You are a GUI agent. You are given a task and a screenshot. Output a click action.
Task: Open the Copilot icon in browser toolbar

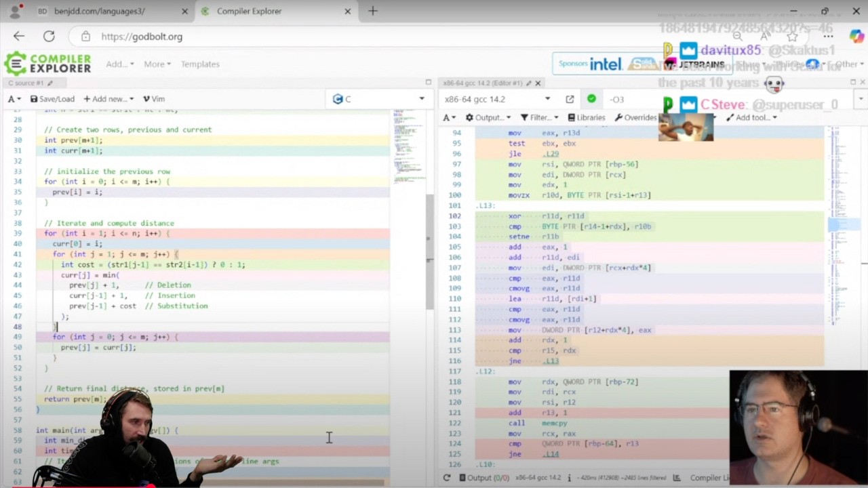(x=856, y=37)
